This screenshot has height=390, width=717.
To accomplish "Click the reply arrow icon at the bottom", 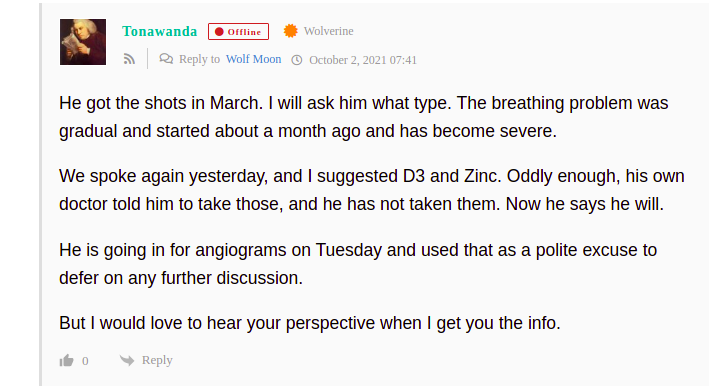I will [x=127, y=360].
